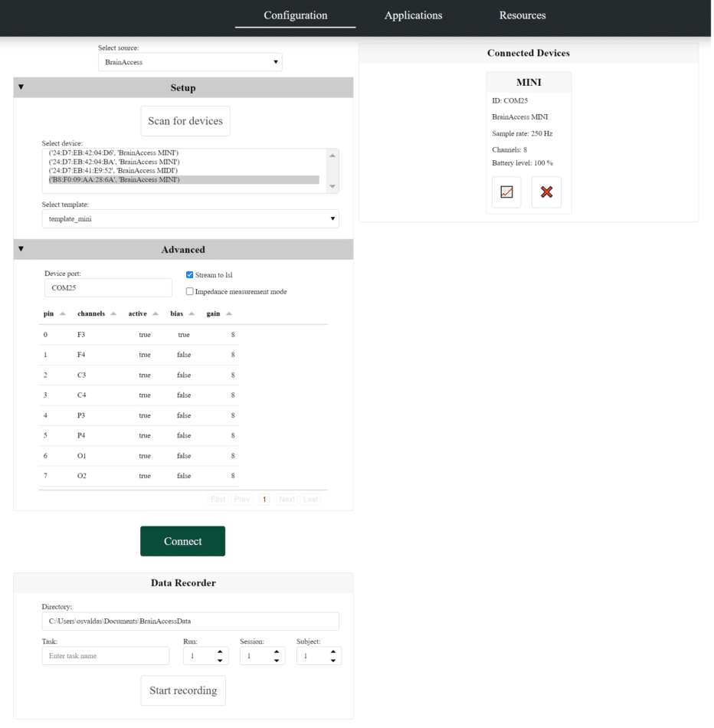The height and width of the screenshot is (728, 714).
Task: Open the Select source dropdown
Action: click(x=189, y=62)
